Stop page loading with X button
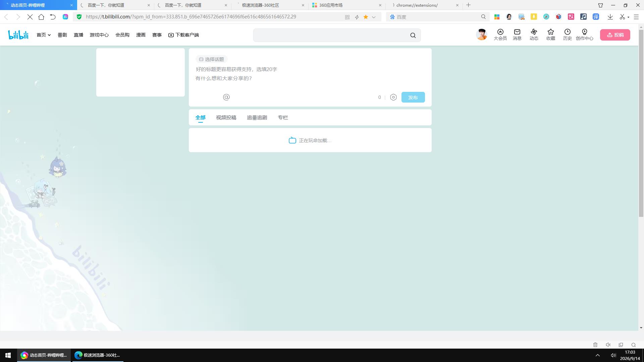Screen dimensions: 644x362 30,17
